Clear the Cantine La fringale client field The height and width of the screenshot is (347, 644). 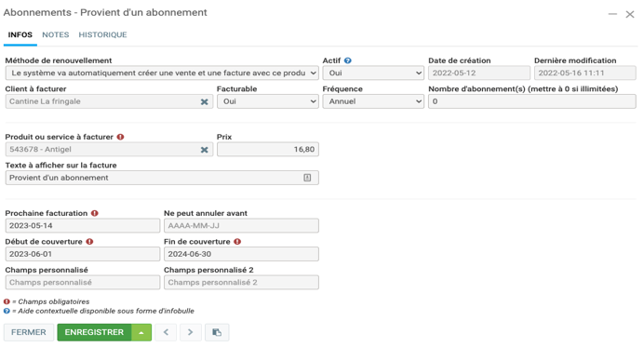pyautogui.click(x=204, y=101)
